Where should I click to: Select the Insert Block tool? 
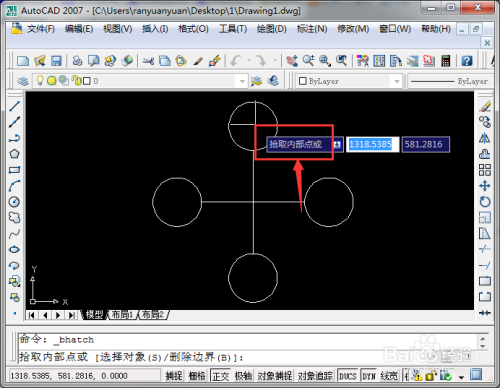click(14, 282)
